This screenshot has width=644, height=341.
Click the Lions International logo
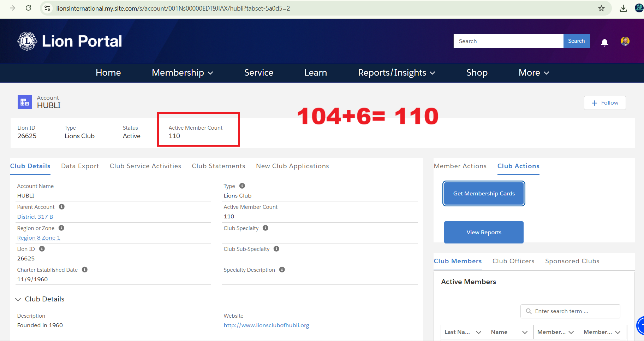[x=27, y=41]
